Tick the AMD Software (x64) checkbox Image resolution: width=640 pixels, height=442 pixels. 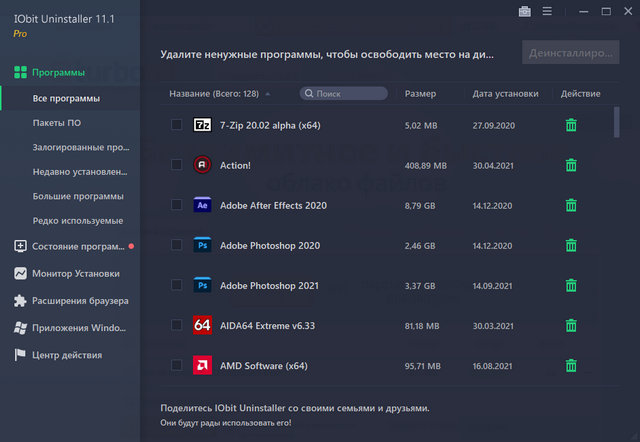tap(176, 365)
